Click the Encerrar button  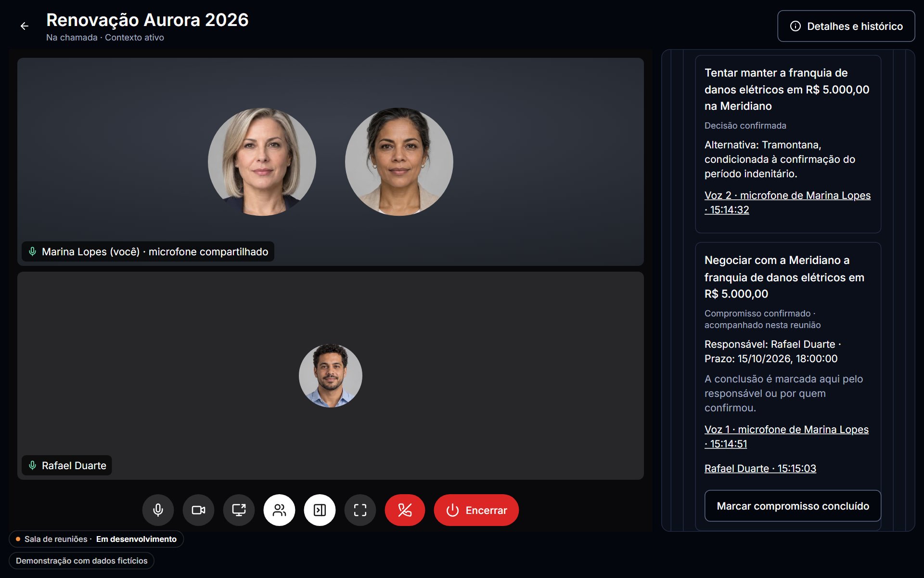point(476,510)
